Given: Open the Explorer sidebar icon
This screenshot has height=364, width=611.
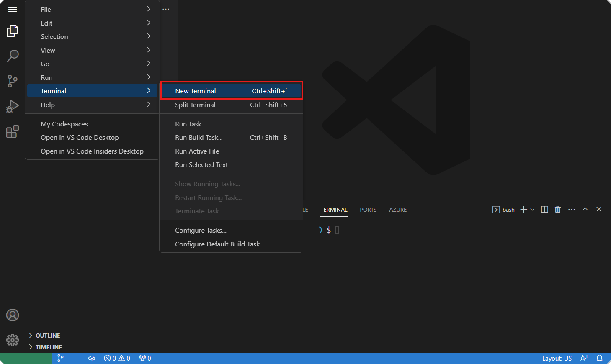Looking at the screenshot, I should tap(13, 31).
